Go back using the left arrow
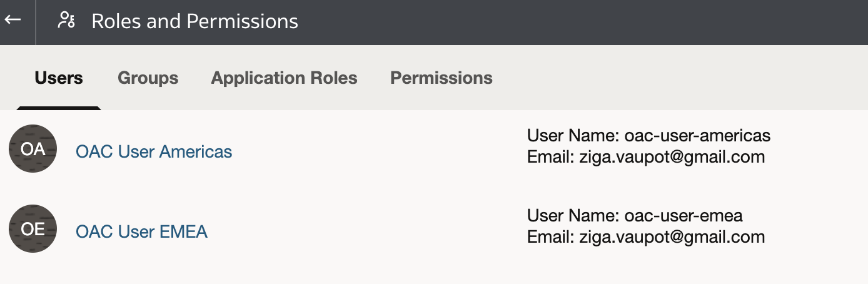 (13, 20)
